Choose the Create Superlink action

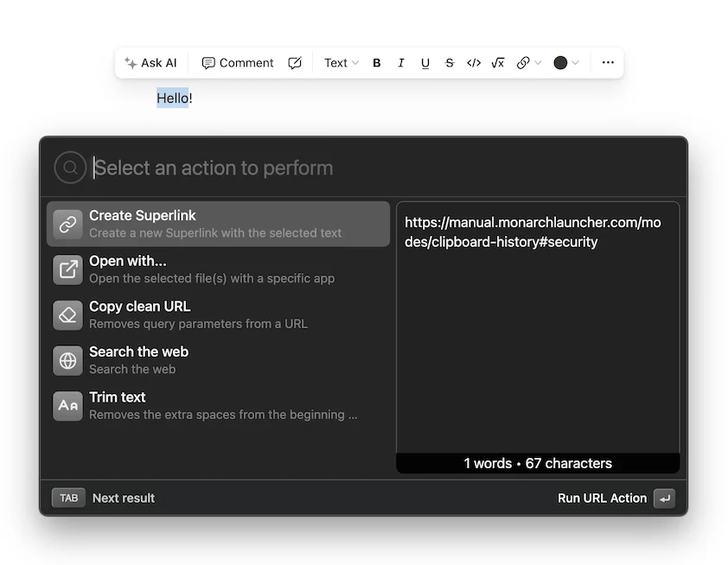173,223
